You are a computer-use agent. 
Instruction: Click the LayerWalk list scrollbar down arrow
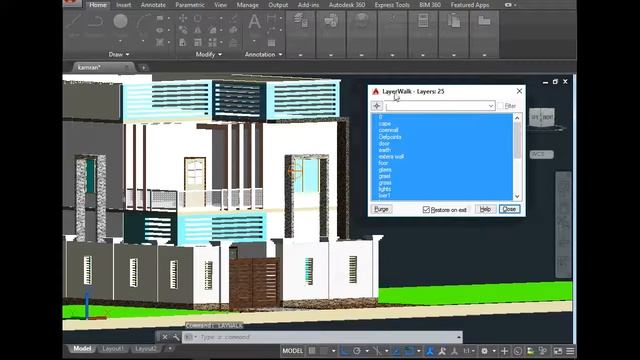[518, 196]
